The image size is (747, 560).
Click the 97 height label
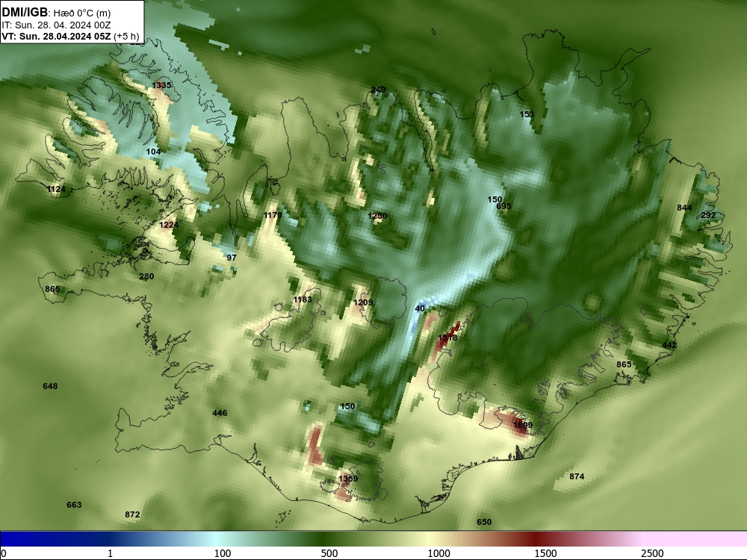point(232,258)
